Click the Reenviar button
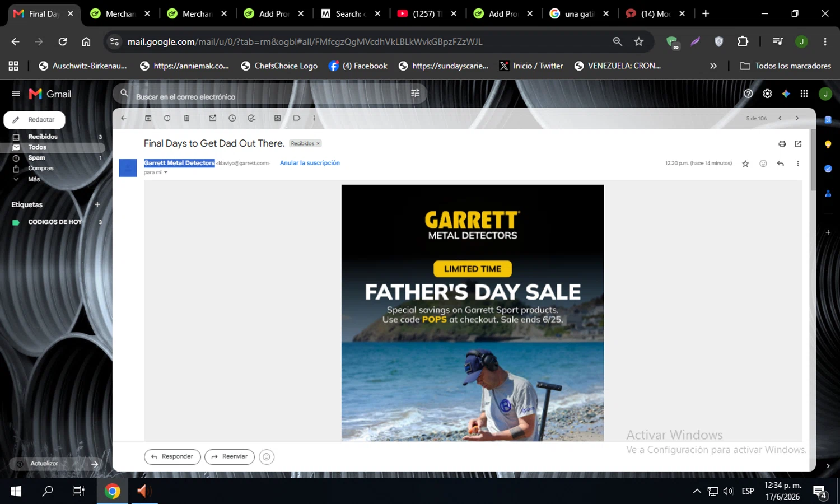The width and height of the screenshot is (840, 504). pos(230,457)
